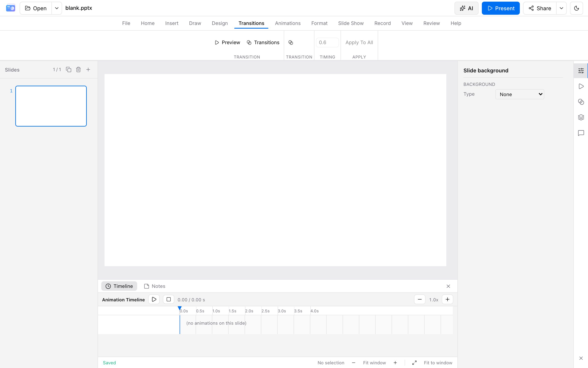Click the timeline playhead marker

[x=179, y=308]
